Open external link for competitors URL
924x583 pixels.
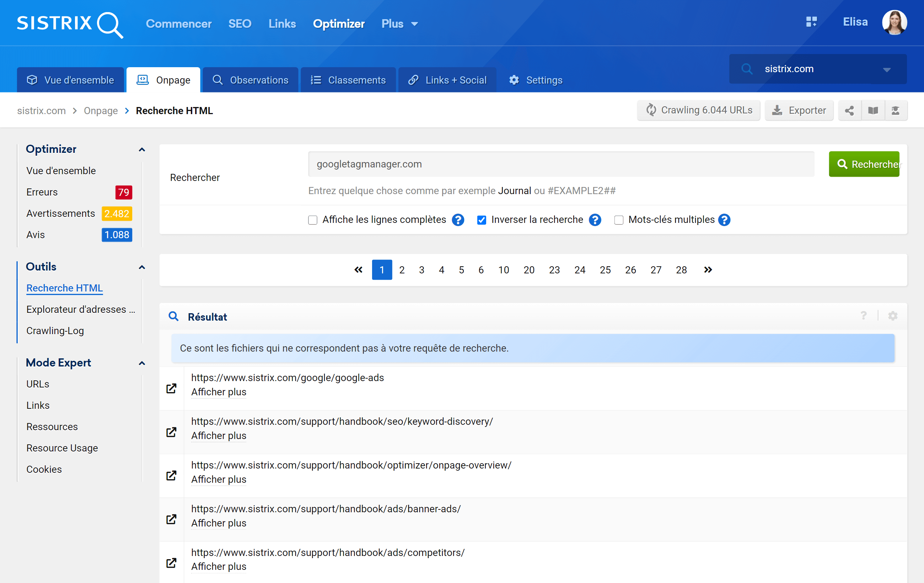pyautogui.click(x=171, y=563)
